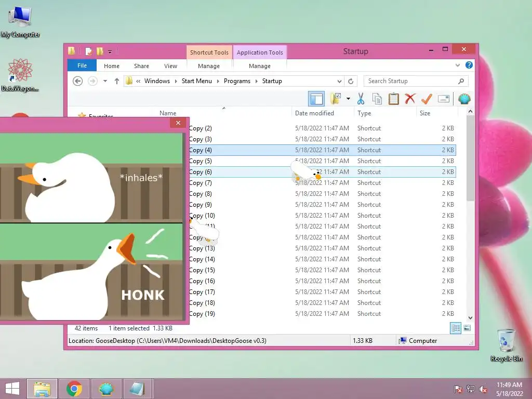Open the folder options dropdown arrow
Screen dimensions: 532x399
[x=348, y=99]
